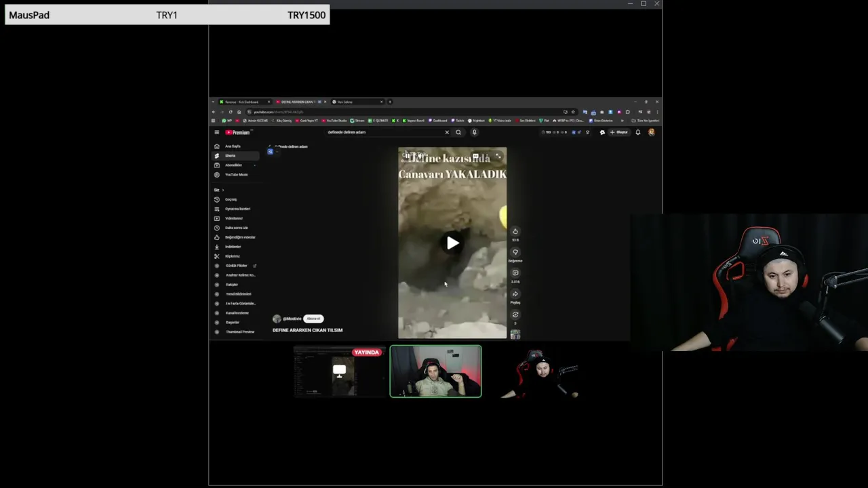Open Abonelikler in the sidebar
Image resolution: width=868 pixels, height=488 pixels.
(x=235, y=165)
